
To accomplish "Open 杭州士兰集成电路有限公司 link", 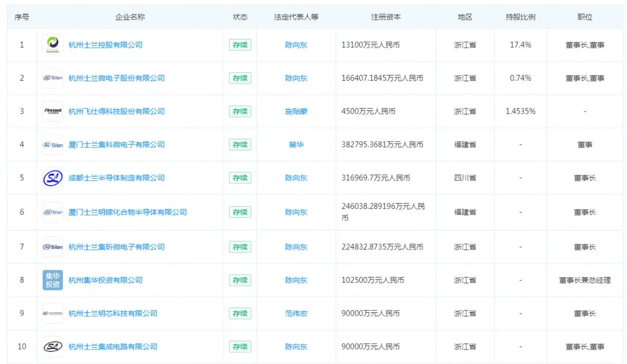I will (113, 347).
